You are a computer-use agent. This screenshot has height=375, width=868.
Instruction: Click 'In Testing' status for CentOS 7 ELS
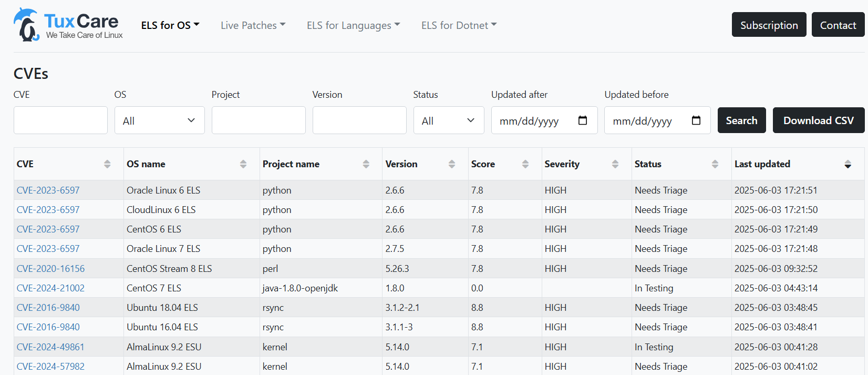click(654, 288)
